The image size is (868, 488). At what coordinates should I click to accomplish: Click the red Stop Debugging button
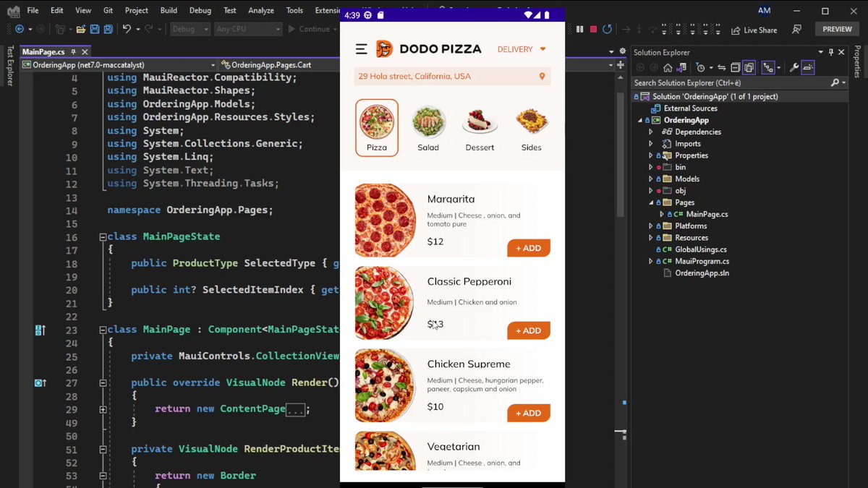(x=593, y=29)
